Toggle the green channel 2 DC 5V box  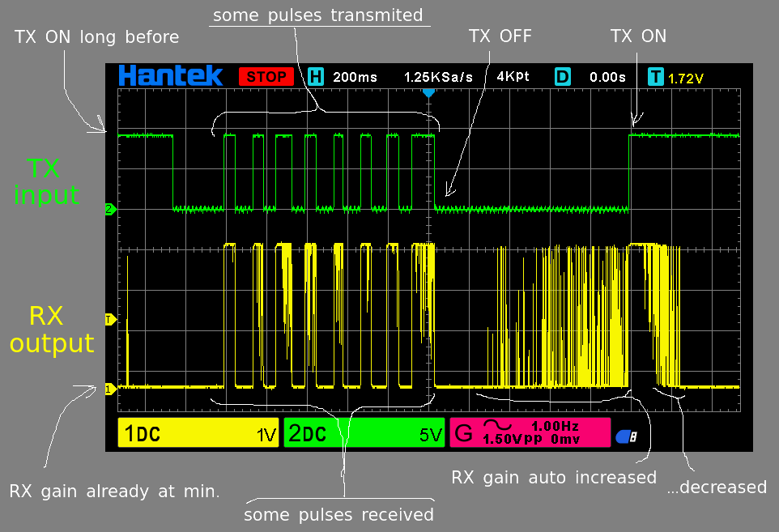[x=364, y=434]
